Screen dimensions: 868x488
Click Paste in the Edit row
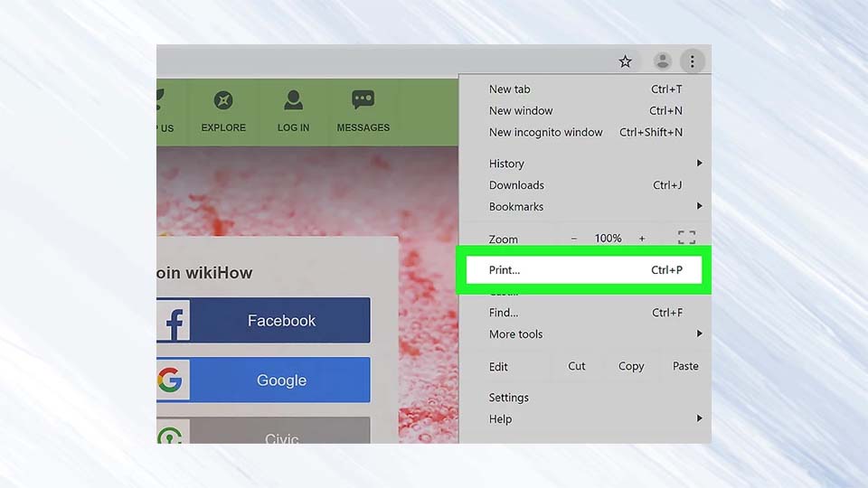point(685,366)
